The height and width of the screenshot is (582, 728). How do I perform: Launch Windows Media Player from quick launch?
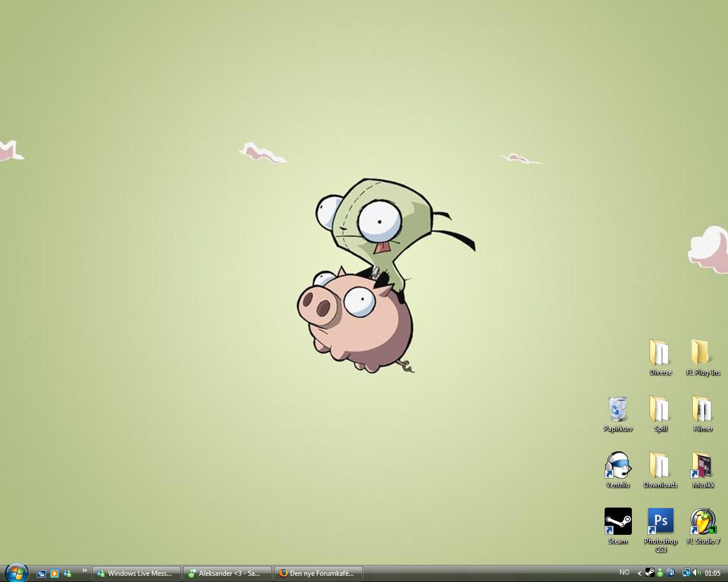point(55,573)
